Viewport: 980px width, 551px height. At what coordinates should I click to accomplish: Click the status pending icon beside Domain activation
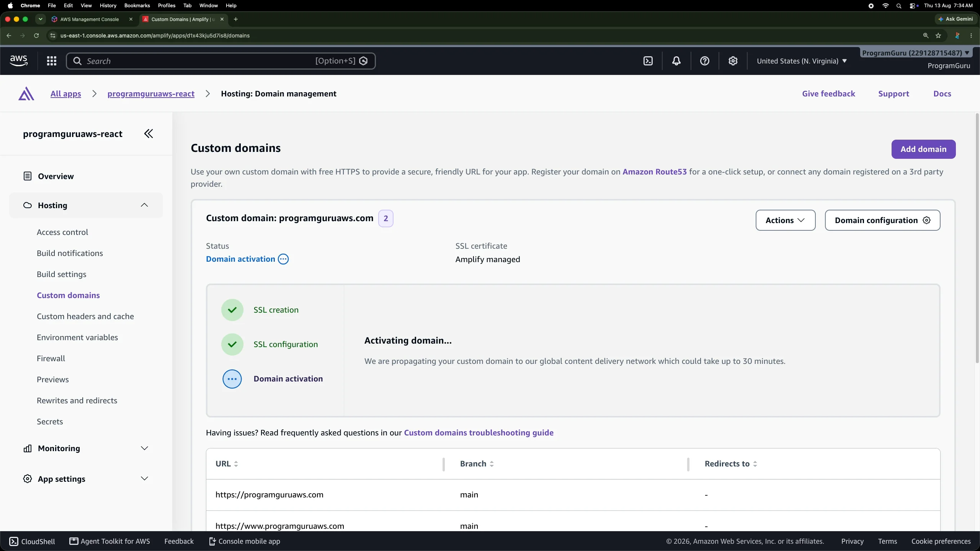tap(283, 259)
